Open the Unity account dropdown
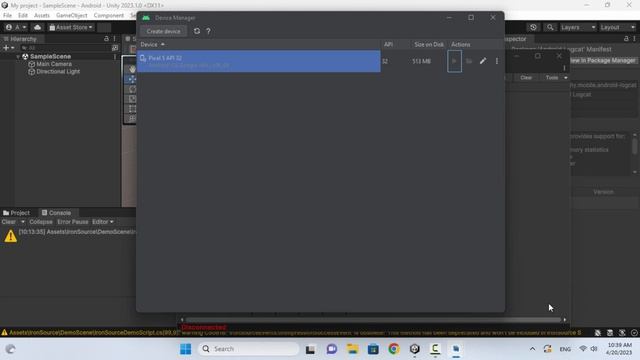This screenshot has width=640, height=360. point(16,27)
